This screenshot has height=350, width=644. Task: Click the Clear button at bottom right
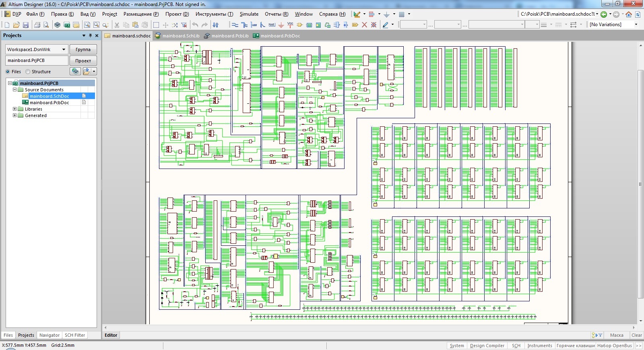636,335
